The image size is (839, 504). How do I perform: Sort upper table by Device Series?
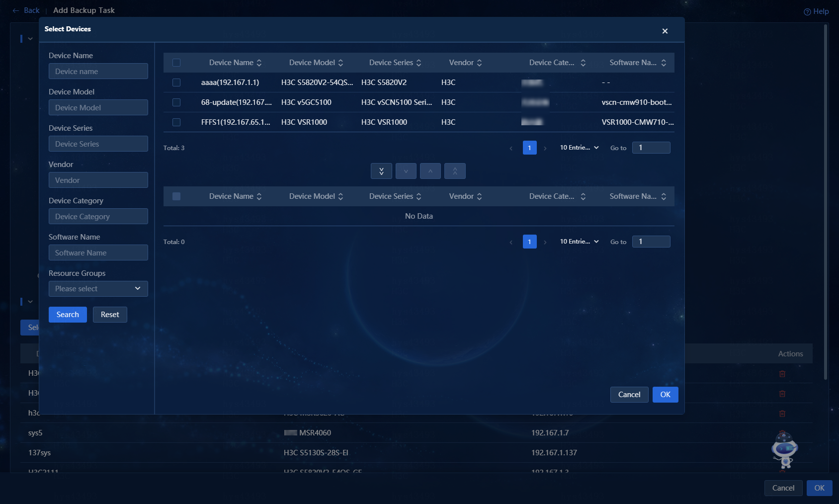coord(419,63)
